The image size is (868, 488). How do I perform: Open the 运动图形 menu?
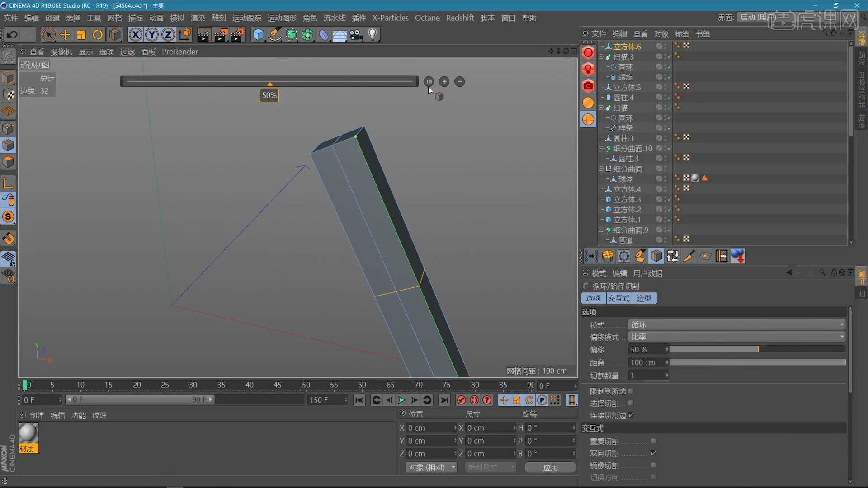pos(282,18)
